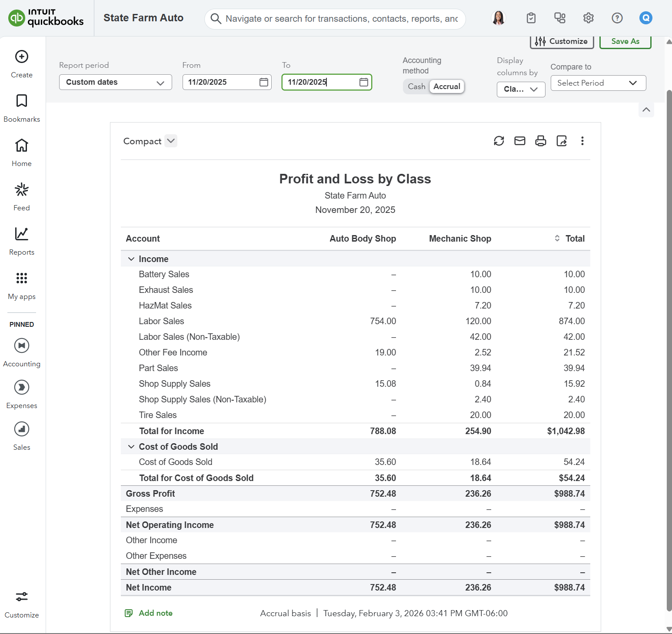
Task: Click the Add note link
Action: pyautogui.click(x=155, y=613)
